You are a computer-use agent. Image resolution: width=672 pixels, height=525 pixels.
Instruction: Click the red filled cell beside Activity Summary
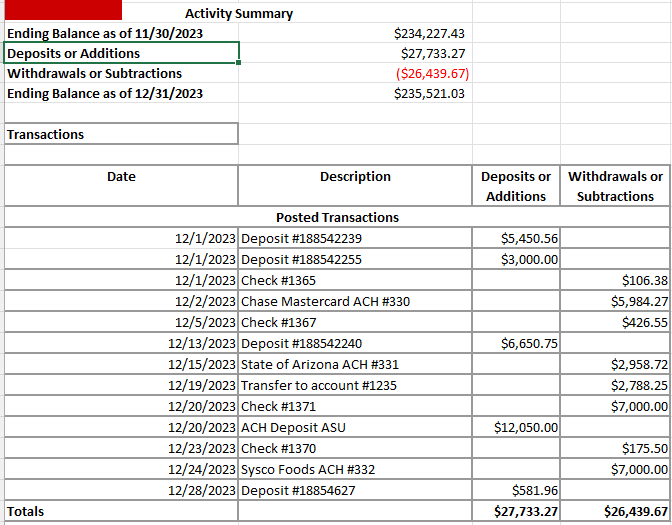point(63,10)
